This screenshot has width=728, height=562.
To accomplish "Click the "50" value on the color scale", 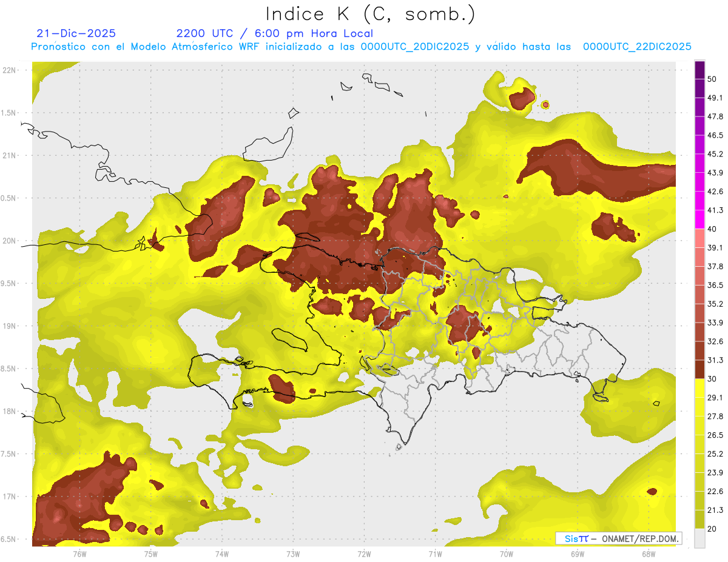I will tap(712, 79).
